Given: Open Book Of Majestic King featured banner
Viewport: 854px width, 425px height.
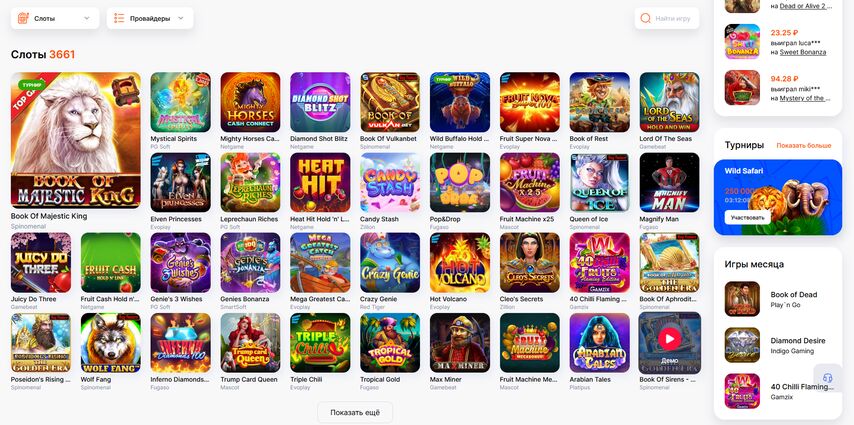Looking at the screenshot, I should [76, 141].
